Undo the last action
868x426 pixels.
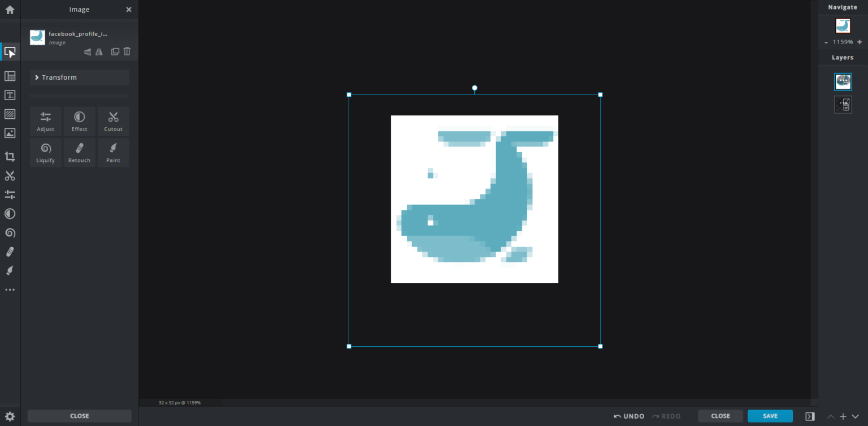tap(630, 416)
